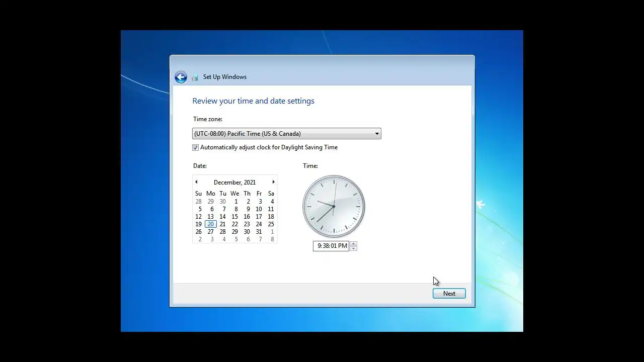The image size is (644, 362).
Task: Go to next month in calendar
Action: pyautogui.click(x=273, y=182)
